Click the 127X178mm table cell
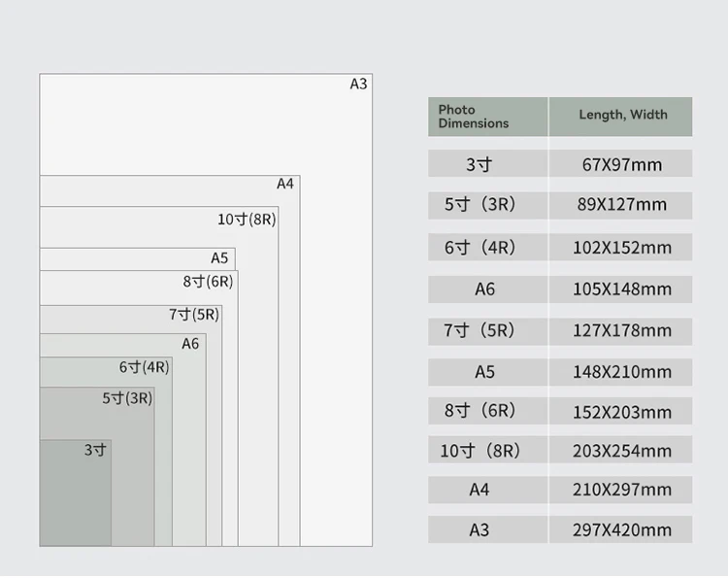Image resolution: width=728 pixels, height=578 pixels. coord(621,331)
